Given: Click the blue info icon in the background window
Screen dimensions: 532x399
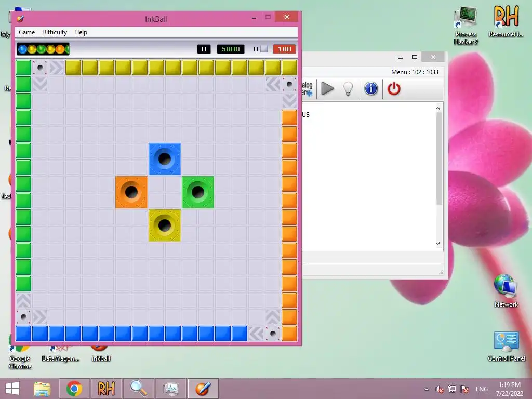Looking at the screenshot, I should [371, 88].
